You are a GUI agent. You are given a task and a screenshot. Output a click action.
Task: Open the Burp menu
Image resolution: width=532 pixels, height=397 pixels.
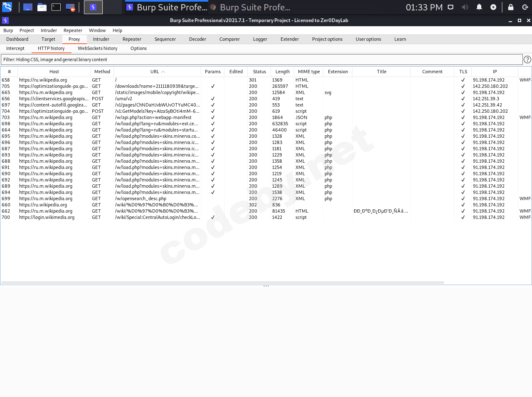8,30
